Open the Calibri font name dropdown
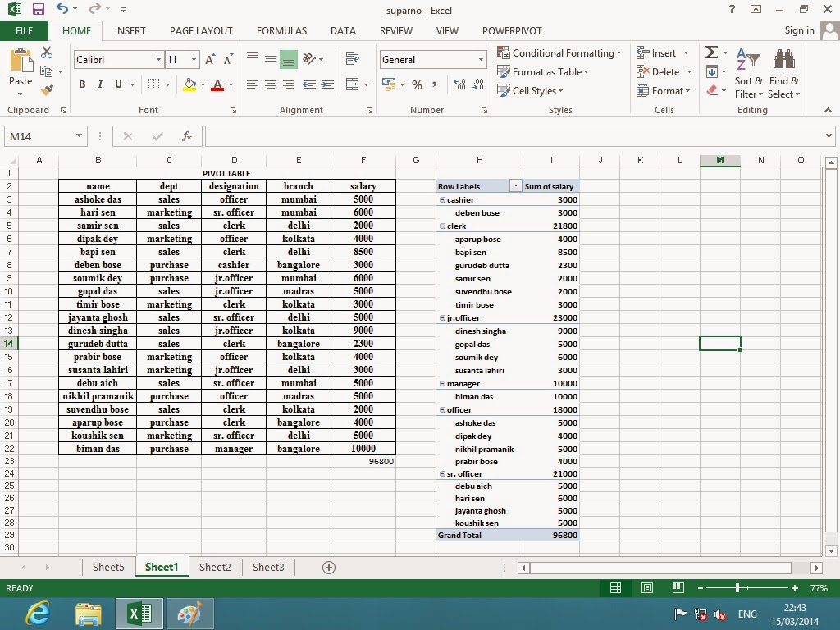This screenshot has width=840, height=630. point(158,59)
